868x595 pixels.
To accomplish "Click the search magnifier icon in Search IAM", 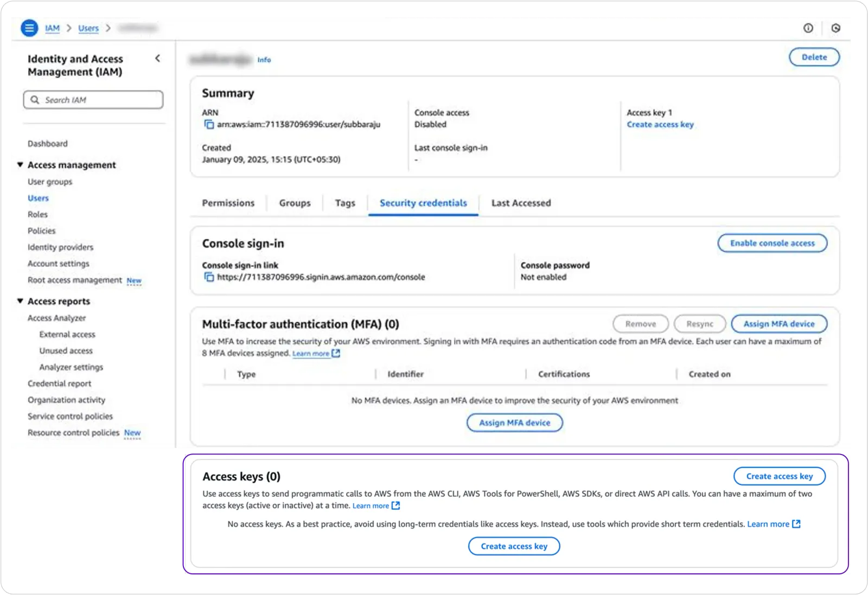I will 35,100.
